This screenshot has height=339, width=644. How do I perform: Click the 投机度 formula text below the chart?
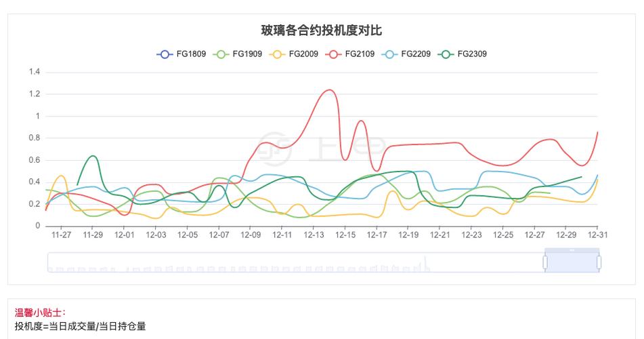[80, 326]
